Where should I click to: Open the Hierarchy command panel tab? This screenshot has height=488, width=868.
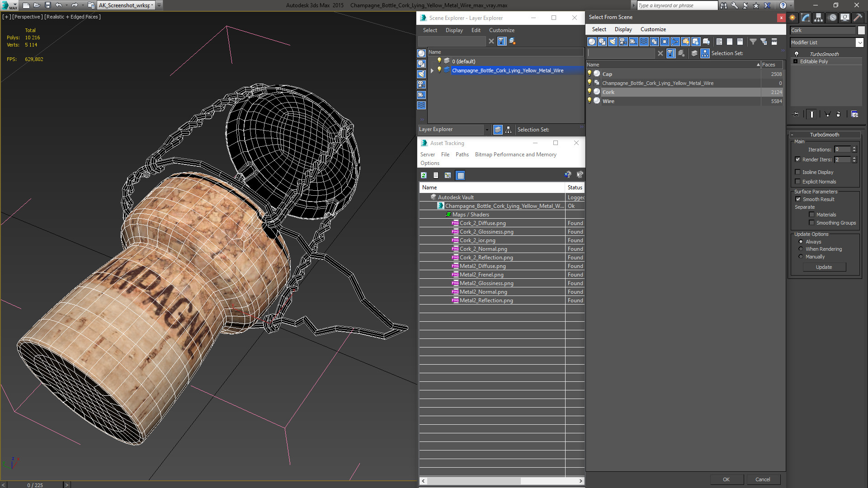(818, 18)
